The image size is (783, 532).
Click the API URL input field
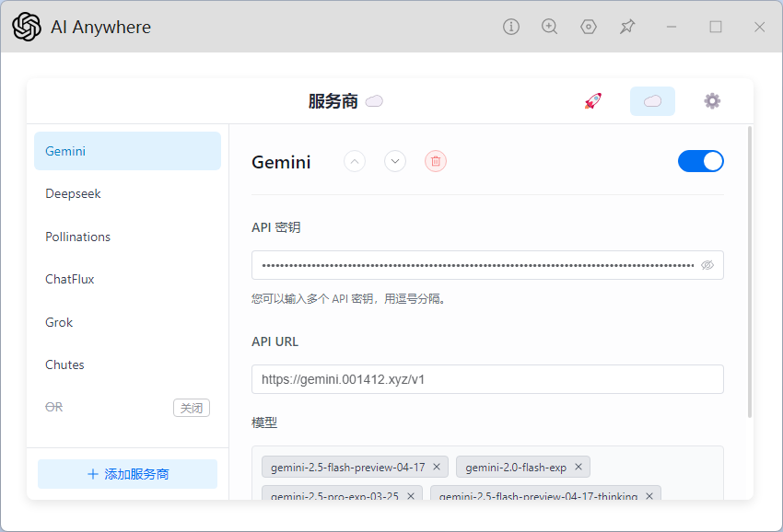point(487,379)
